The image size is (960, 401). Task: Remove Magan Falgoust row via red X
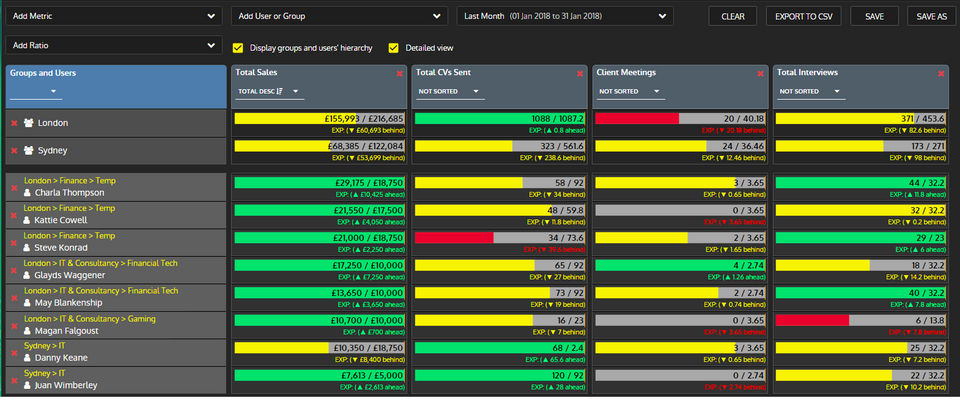tap(14, 325)
